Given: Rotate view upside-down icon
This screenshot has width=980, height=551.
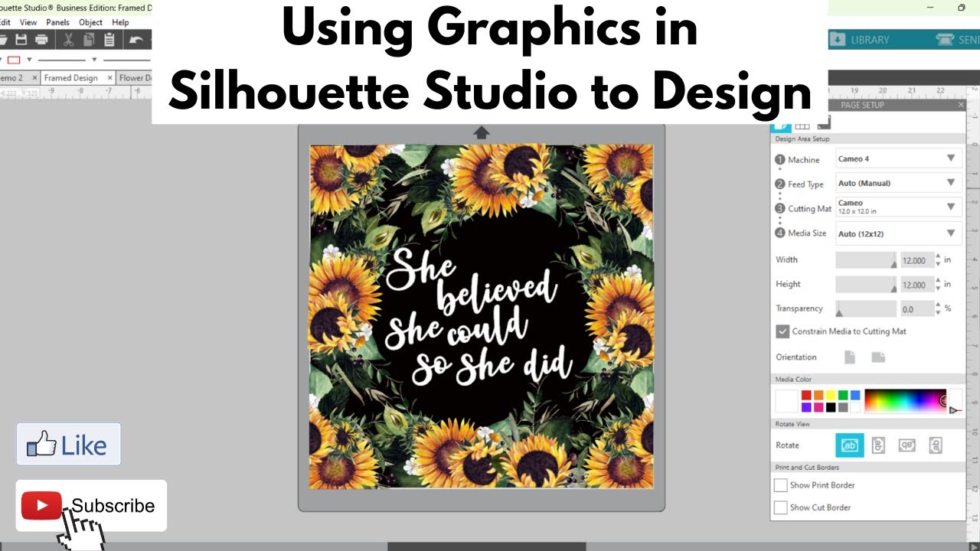Looking at the screenshot, I should (907, 445).
